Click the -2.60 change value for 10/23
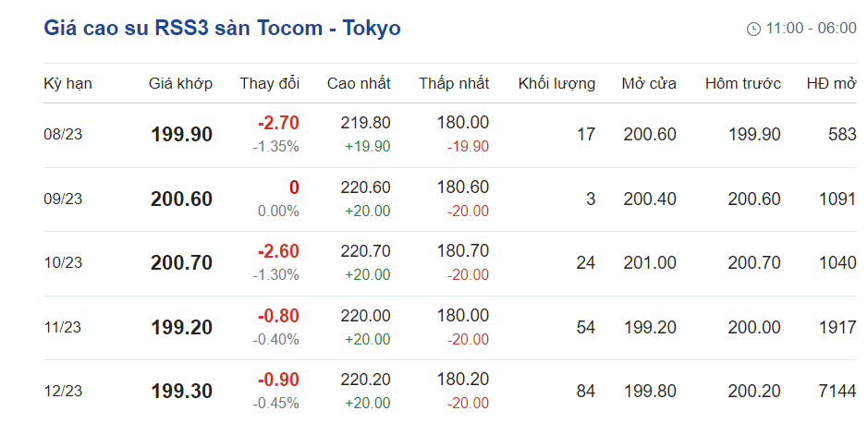Viewport: 868px width, 423px height. click(278, 252)
